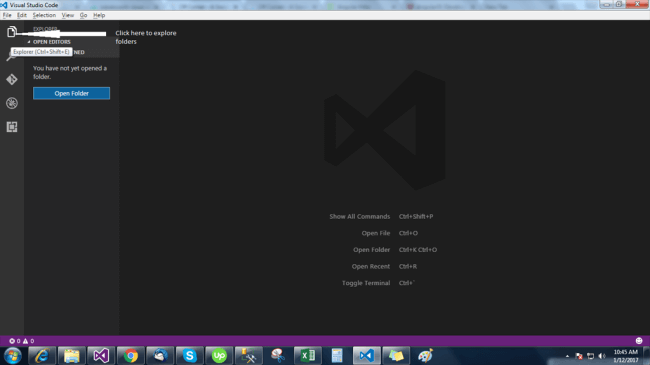Collapse the Open Editors section

pos(49,42)
